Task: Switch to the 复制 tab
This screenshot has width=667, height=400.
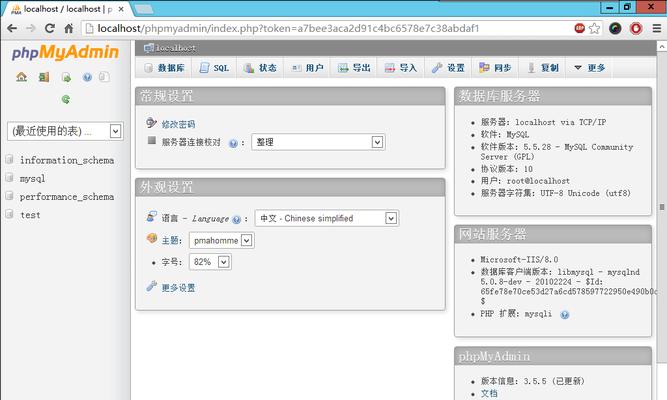Action: point(542,68)
